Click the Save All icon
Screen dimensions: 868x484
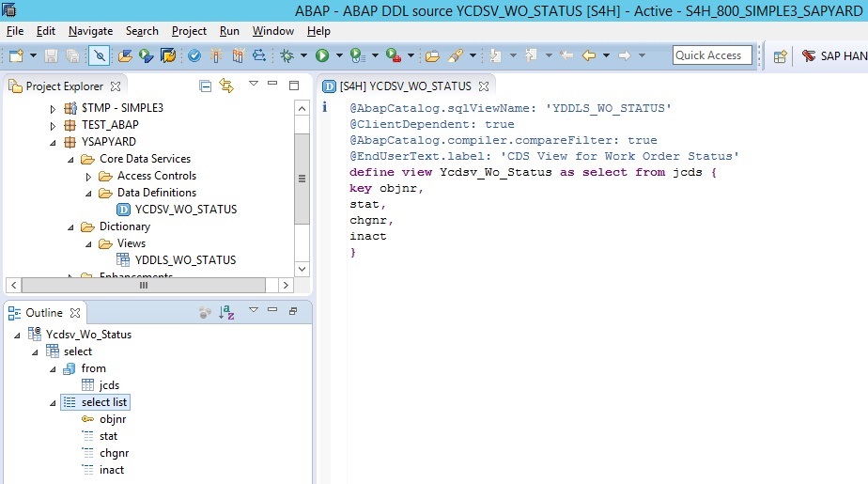(72, 55)
